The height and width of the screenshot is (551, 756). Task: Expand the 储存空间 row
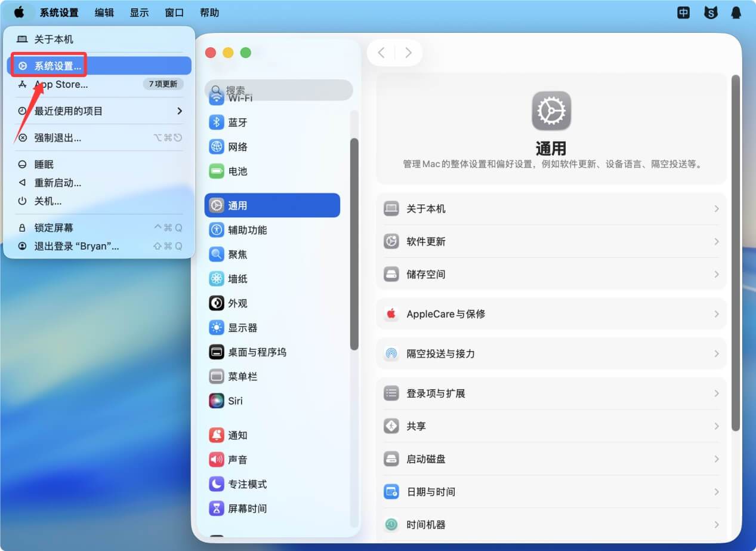550,274
